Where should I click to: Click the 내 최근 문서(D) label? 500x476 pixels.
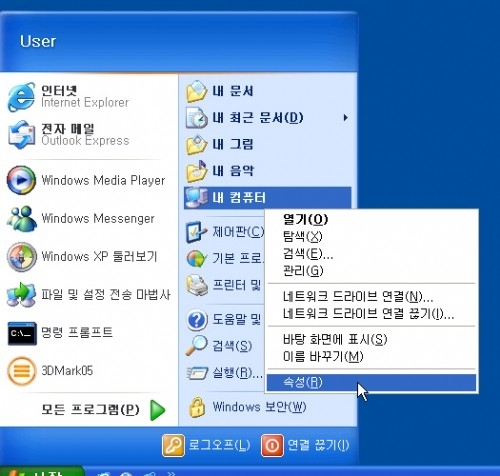[x=258, y=118]
